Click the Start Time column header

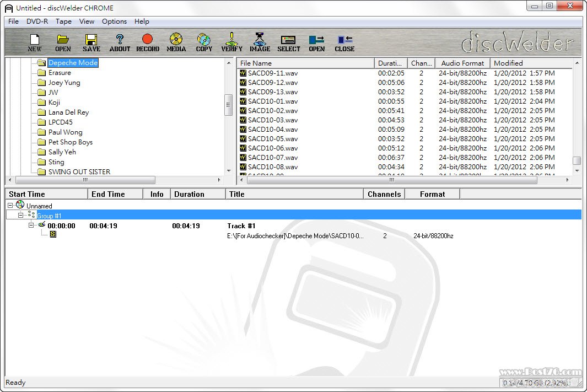point(46,194)
